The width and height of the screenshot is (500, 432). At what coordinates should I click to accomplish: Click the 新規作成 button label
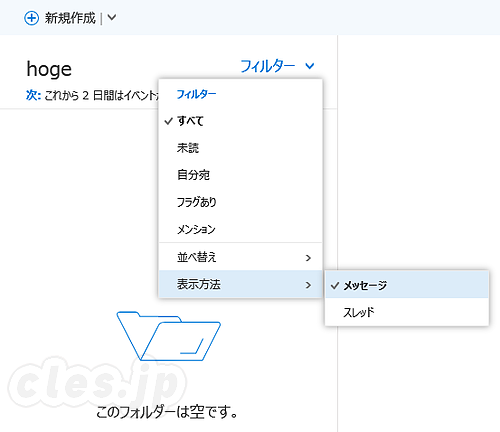pyautogui.click(x=70, y=18)
